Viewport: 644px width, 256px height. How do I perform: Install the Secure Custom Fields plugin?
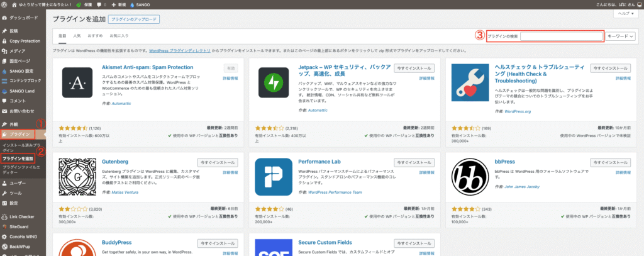(414, 243)
